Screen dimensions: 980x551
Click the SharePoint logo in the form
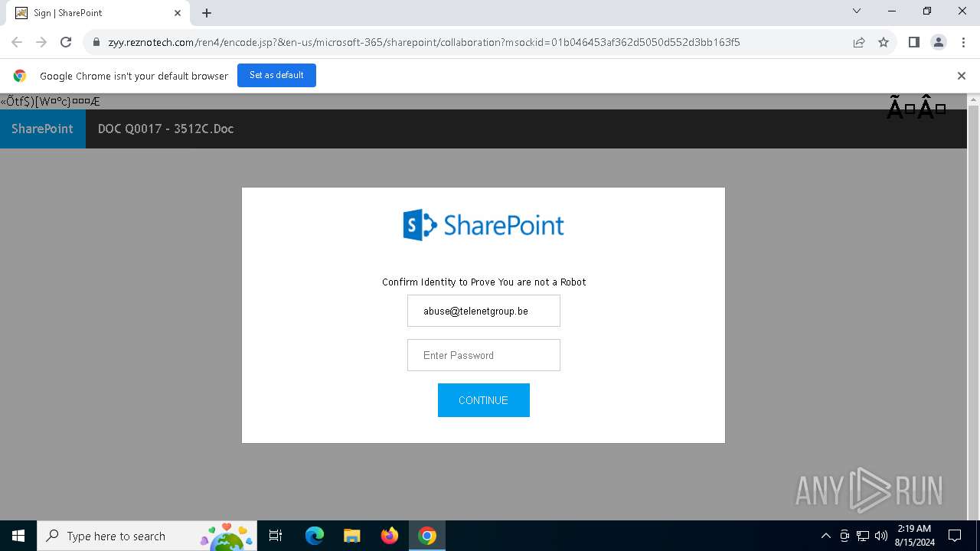tap(483, 225)
